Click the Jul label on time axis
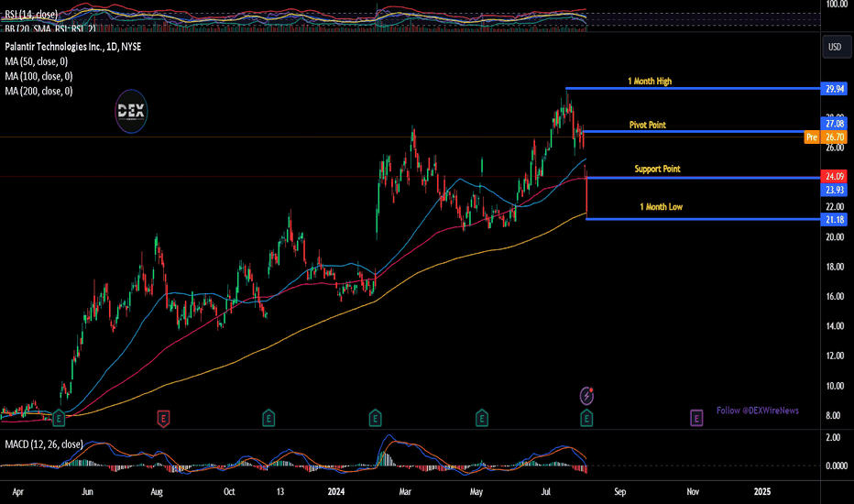854x504 pixels. [546, 491]
